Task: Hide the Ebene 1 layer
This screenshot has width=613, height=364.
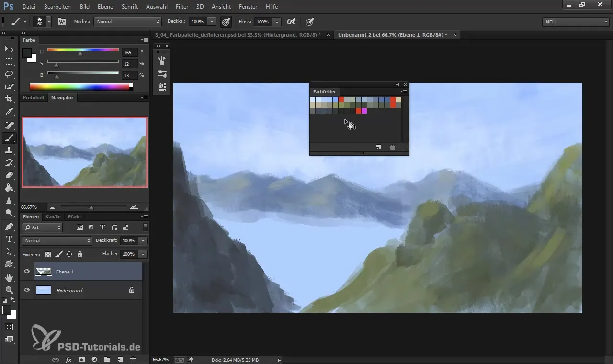Action: pos(27,272)
